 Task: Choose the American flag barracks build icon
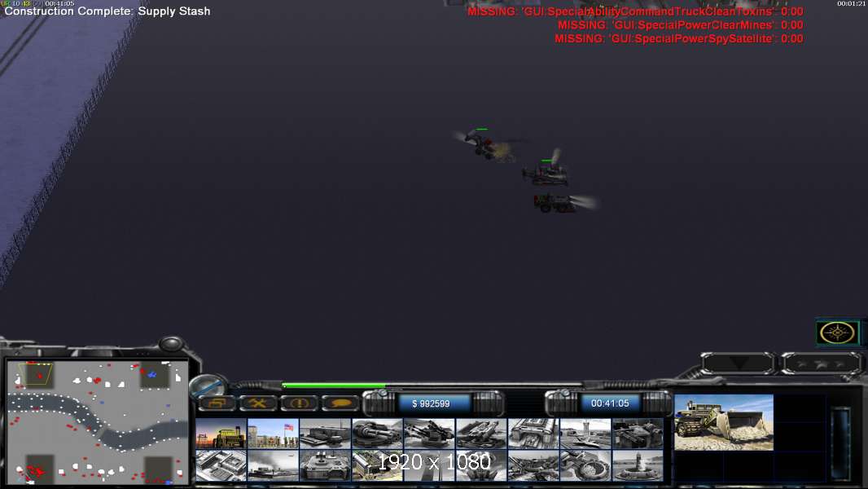click(x=273, y=433)
